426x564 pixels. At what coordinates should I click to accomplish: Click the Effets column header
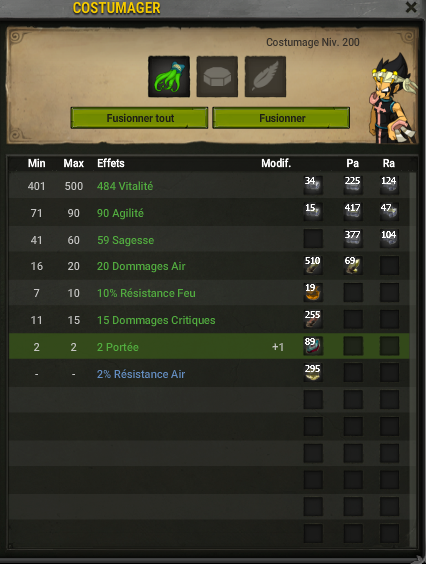111,163
